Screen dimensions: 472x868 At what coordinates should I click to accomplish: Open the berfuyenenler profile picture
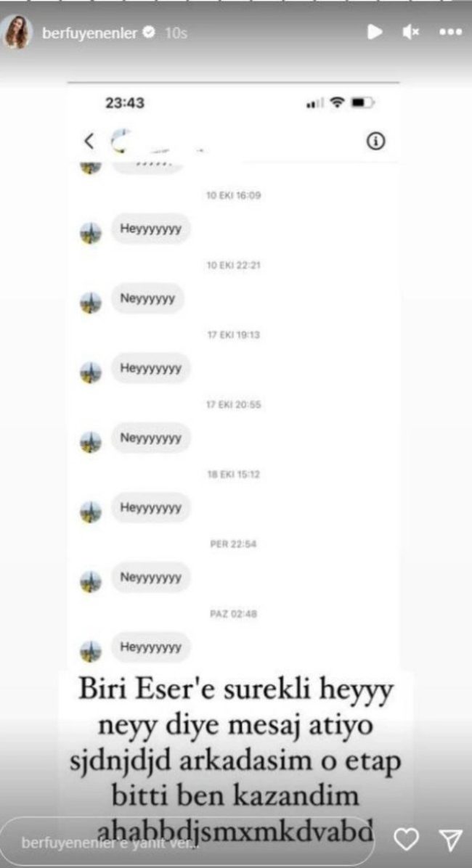click(x=16, y=33)
